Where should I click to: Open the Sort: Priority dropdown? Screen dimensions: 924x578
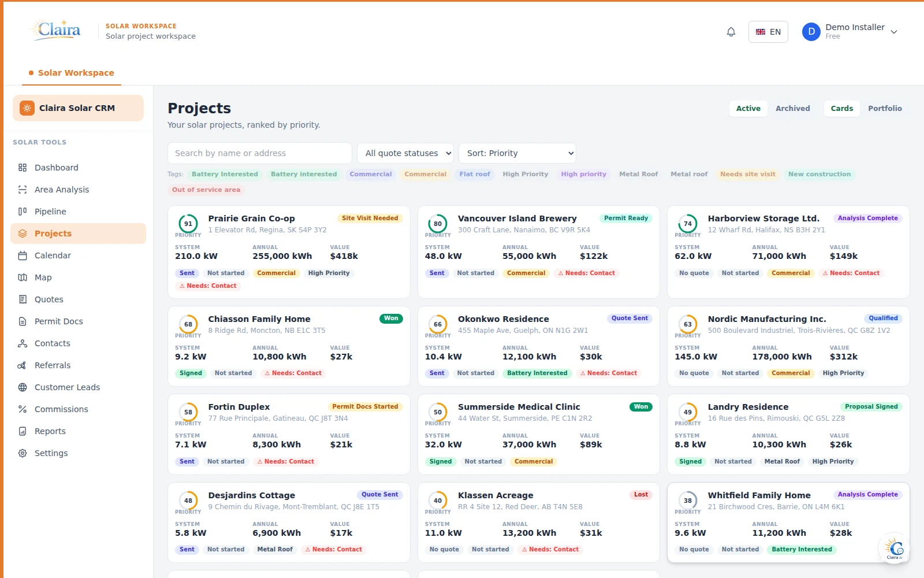pos(517,153)
